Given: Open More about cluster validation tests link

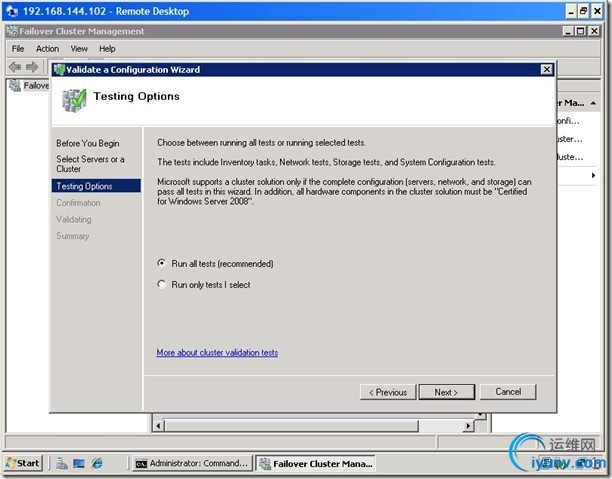Looking at the screenshot, I should click(217, 353).
